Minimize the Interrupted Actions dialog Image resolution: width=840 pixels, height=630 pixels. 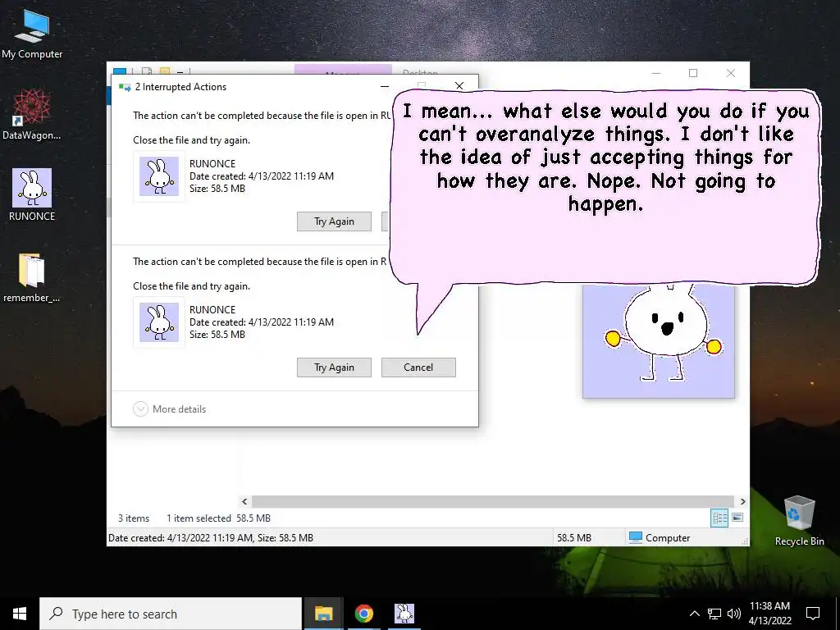(385, 86)
